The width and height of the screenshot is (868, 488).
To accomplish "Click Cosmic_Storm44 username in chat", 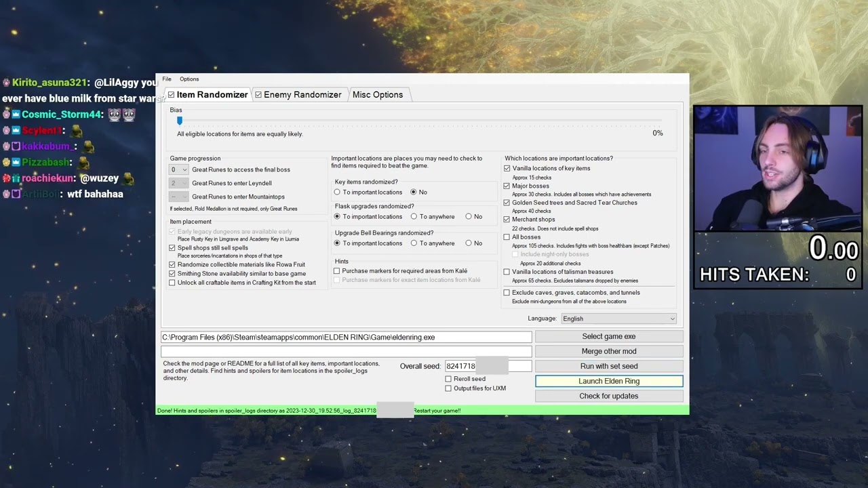I will pos(62,115).
